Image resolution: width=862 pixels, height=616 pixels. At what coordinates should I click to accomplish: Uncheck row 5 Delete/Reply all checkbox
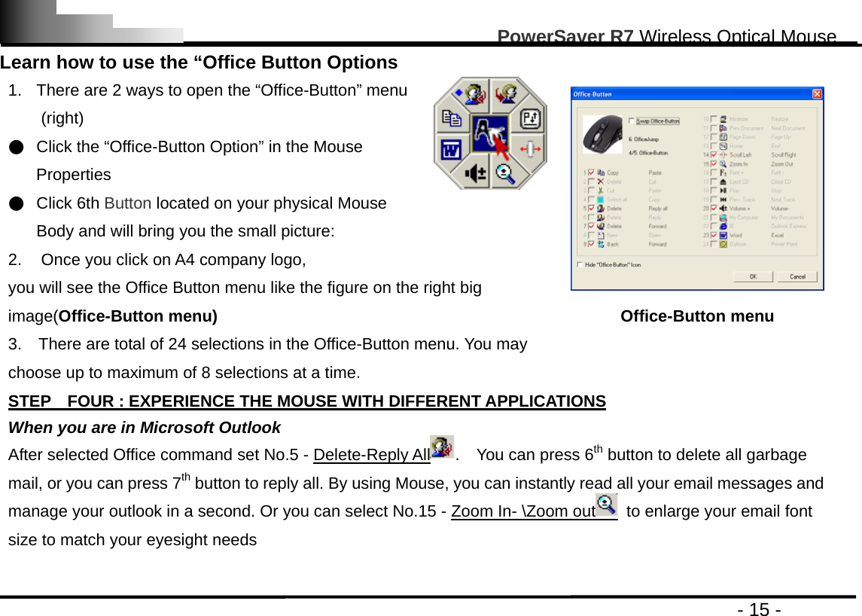point(592,209)
